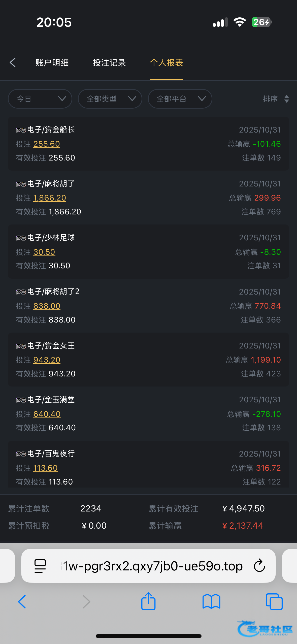Click the 1,866.20 bet amount link

pos(50,198)
